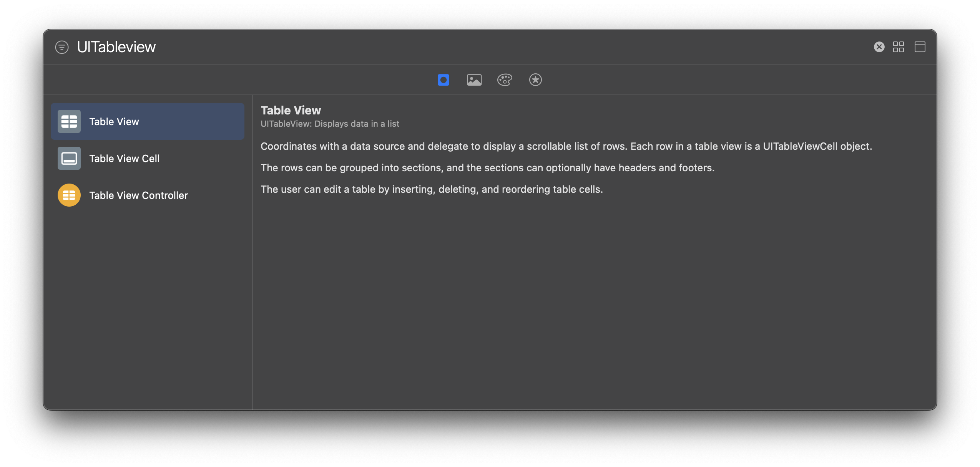Open the Snippets star library tab
980x467 pixels.
tap(535, 80)
